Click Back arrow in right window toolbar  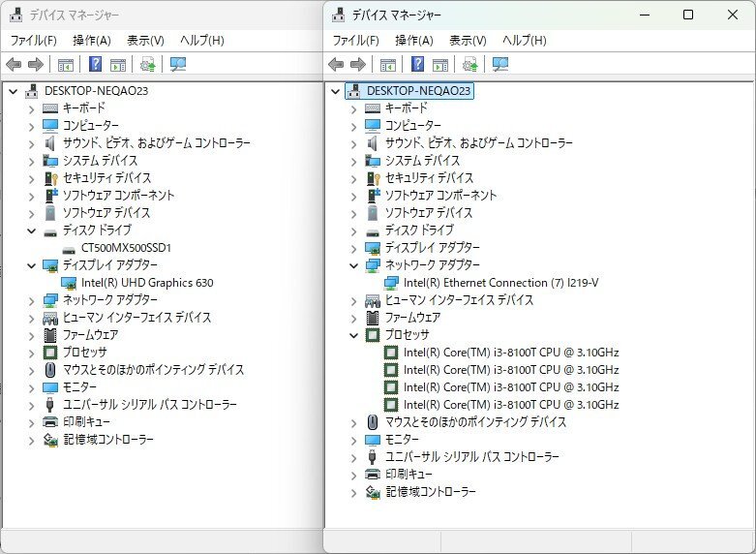pyautogui.click(x=336, y=64)
